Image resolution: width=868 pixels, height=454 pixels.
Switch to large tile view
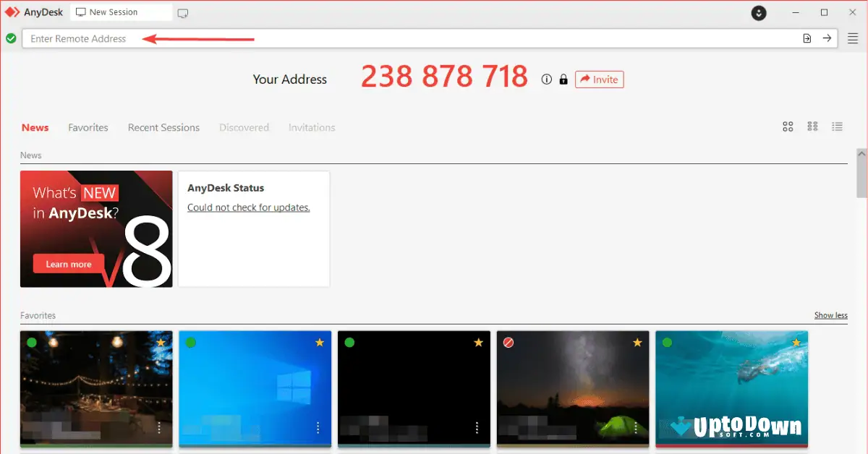788,126
